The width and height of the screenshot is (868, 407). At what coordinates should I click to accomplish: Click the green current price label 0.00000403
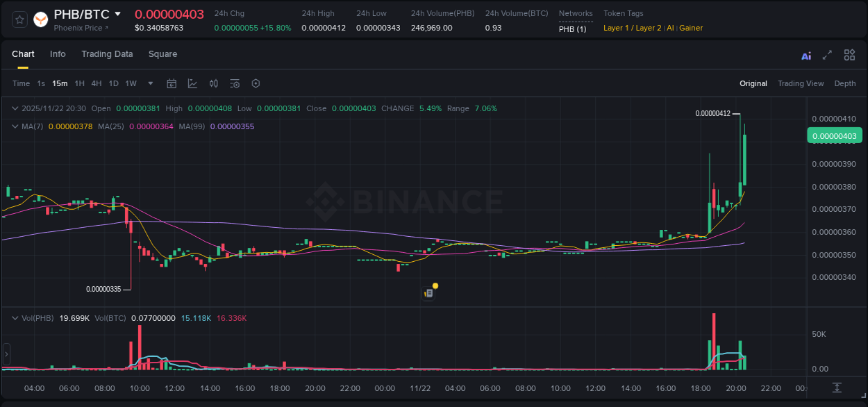click(x=834, y=135)
